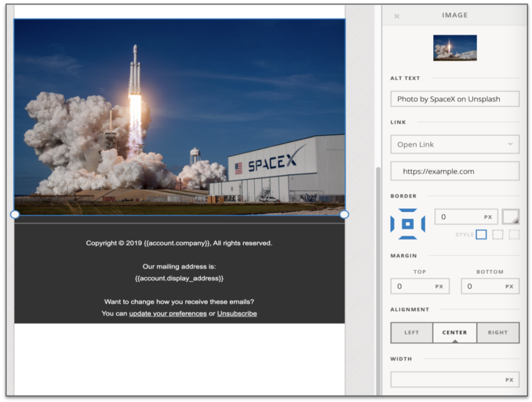Select the bottom border side segment
Viewport: 532px width, 402px height.
[x=407, y=237]
